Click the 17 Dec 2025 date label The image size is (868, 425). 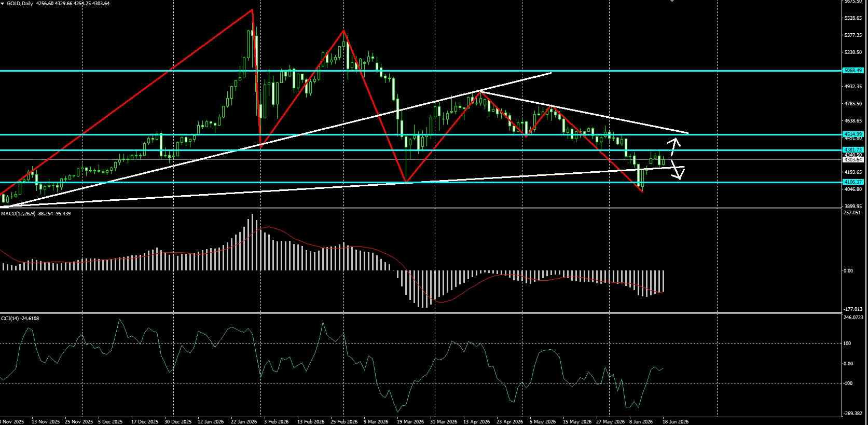[144, 421]
